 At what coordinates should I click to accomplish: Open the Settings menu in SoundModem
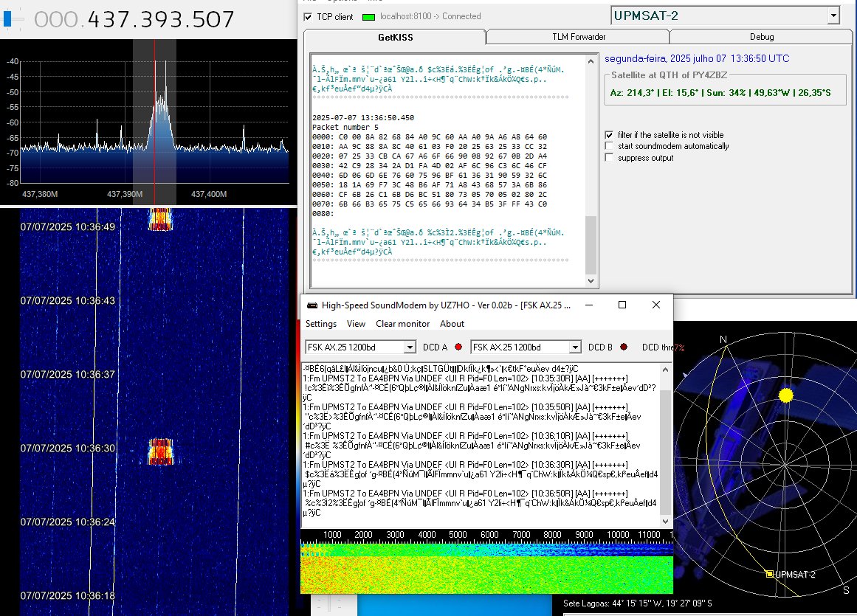click(x=320, y=323)
